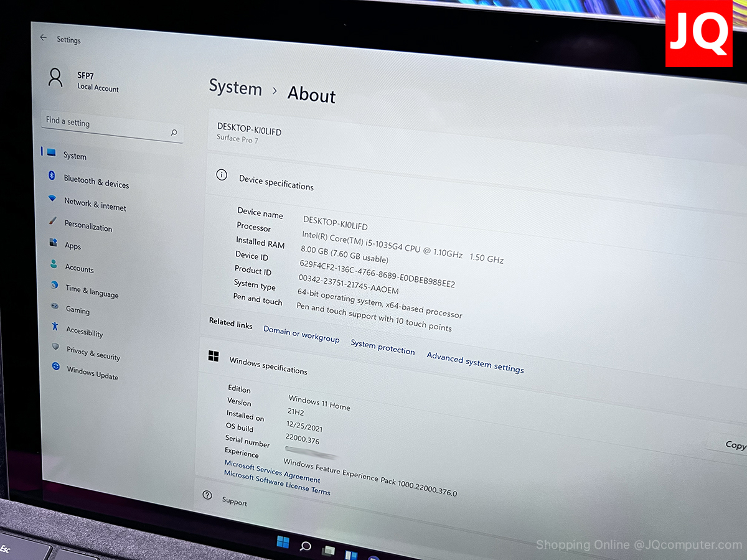Click the Start button on the taskbar
This screenshot has width=747, height=560.
point(283,541)
